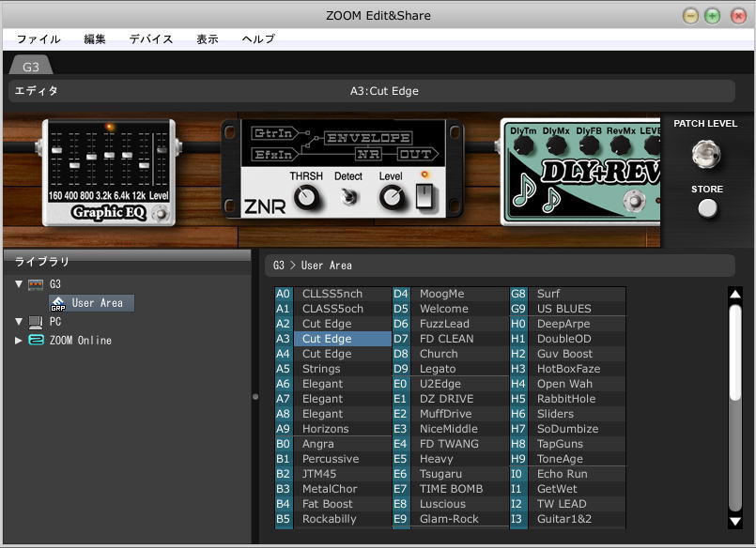Select patch B2 JTM45
This screenshot has height=548, width=756.
pos(332,474)
